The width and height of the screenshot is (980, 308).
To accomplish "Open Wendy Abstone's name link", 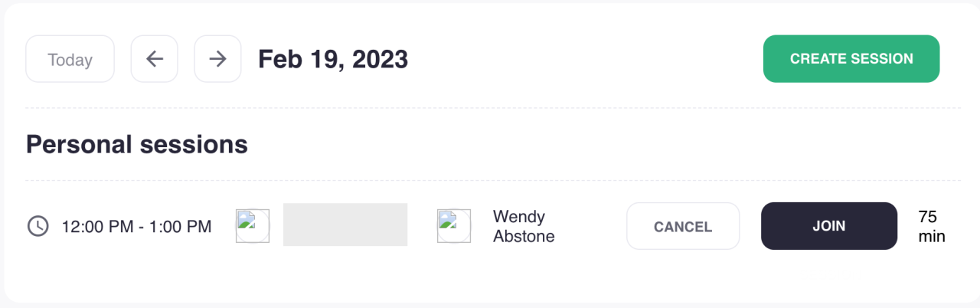I will [x=524, y=226].
